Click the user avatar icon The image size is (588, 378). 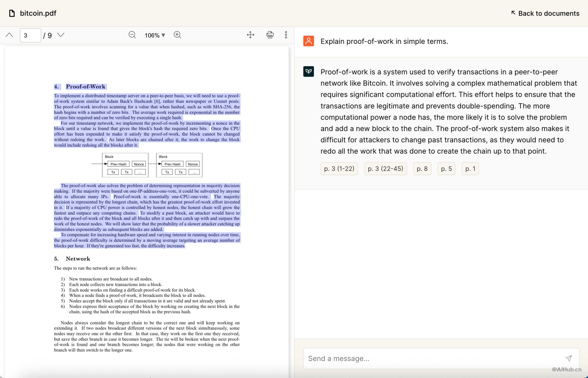point(308,41)
